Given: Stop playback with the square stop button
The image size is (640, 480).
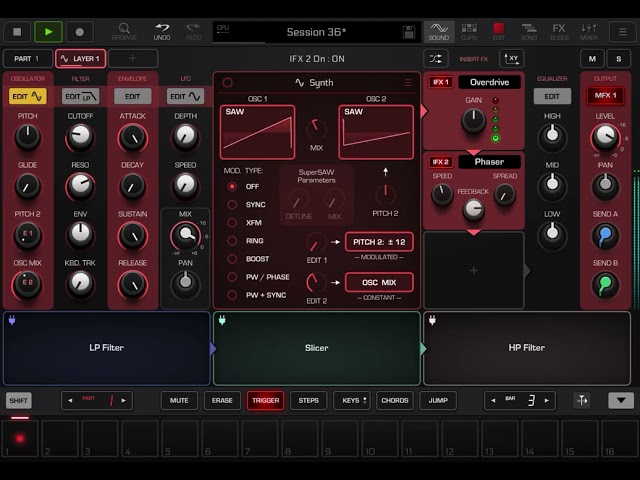Looking at the screenshot, I should point(17,32).
